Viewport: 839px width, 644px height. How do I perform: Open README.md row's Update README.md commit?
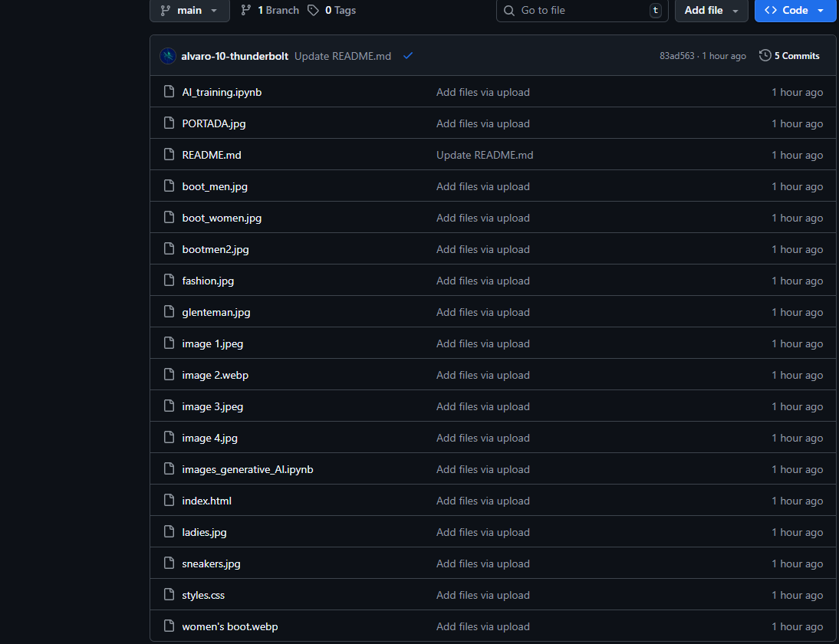point(485,155)
